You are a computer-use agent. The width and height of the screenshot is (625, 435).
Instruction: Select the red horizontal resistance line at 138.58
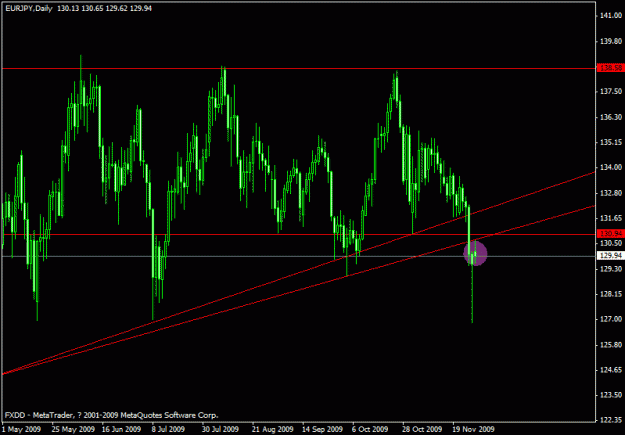click(299, 69)
